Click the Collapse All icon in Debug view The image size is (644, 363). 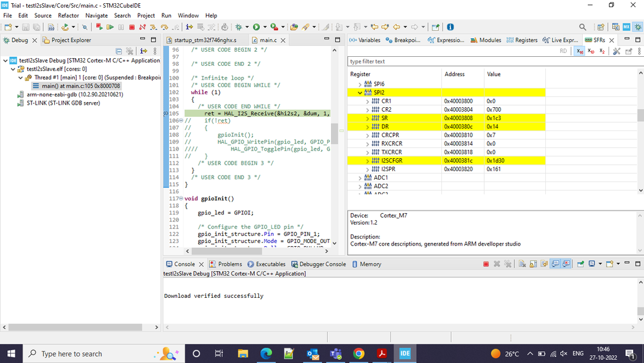pos(119,51)
